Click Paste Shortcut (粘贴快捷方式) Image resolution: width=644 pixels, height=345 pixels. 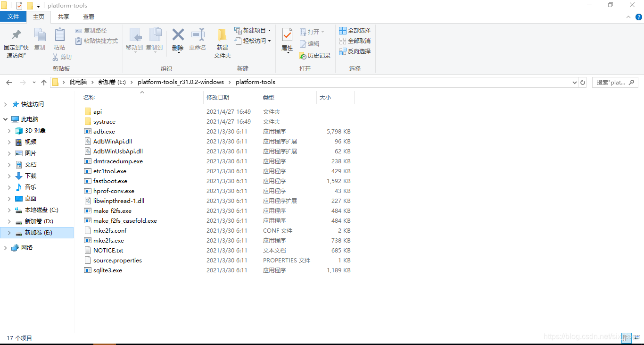point(97,41)
